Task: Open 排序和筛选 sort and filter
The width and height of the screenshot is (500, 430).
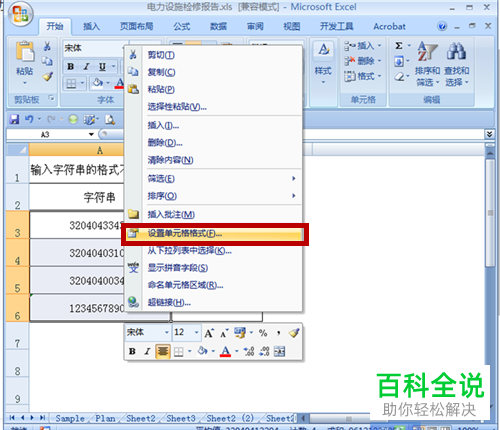Action: (427, 63)
